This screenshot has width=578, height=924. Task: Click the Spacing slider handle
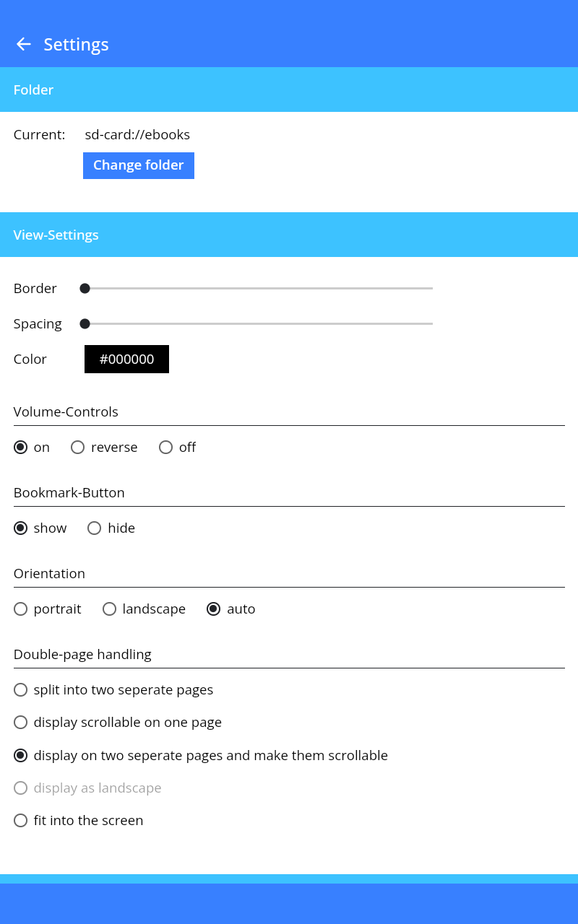[85, 323]
